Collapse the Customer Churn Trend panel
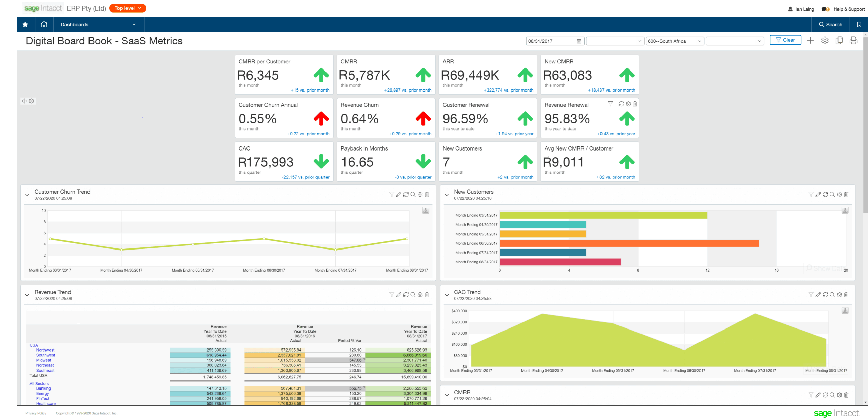The height and width of the screenshot is (419, 868). (27, 195)
